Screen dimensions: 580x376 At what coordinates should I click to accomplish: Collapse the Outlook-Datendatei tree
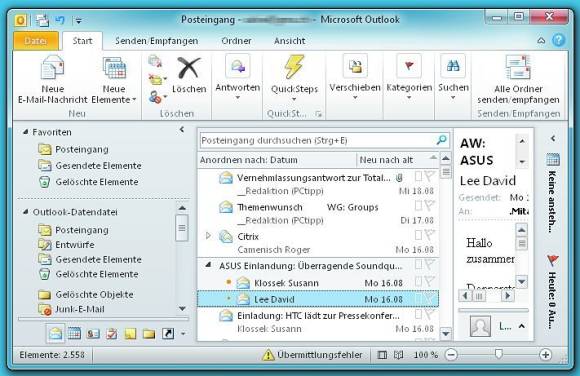[25, 212]
